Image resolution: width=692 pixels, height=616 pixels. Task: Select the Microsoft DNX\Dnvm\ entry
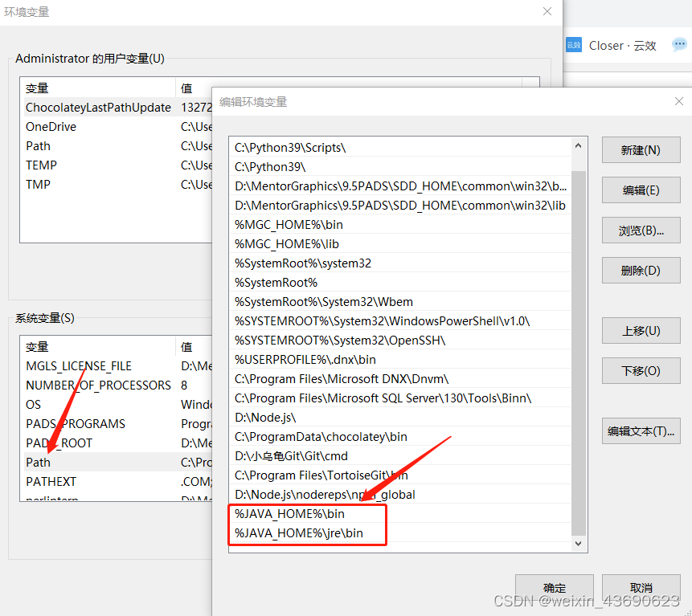click(400, 379)
